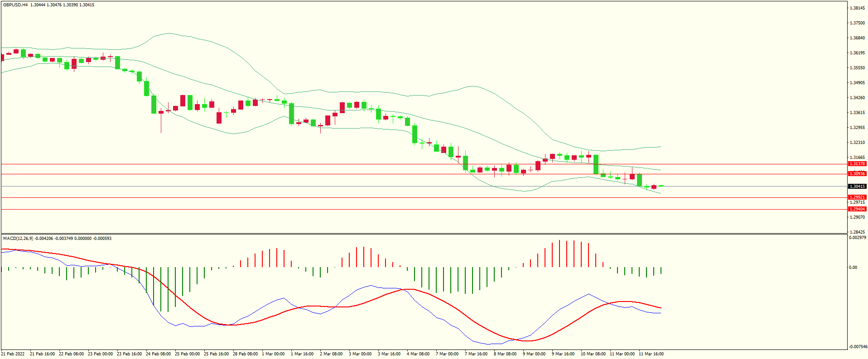Click the 24 Feb 08:00 time label
This screenshot has height=359, width=868.
(x=158, y=354)
